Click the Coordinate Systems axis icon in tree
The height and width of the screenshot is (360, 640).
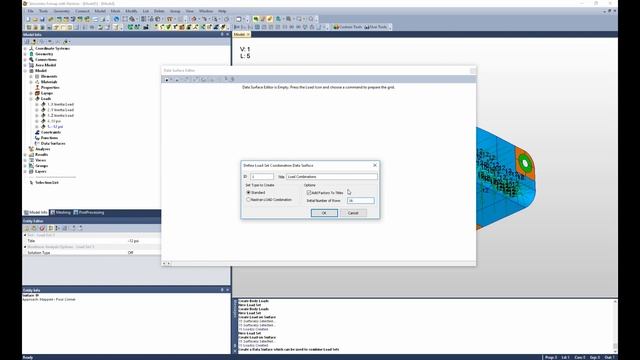coord(31,49)
